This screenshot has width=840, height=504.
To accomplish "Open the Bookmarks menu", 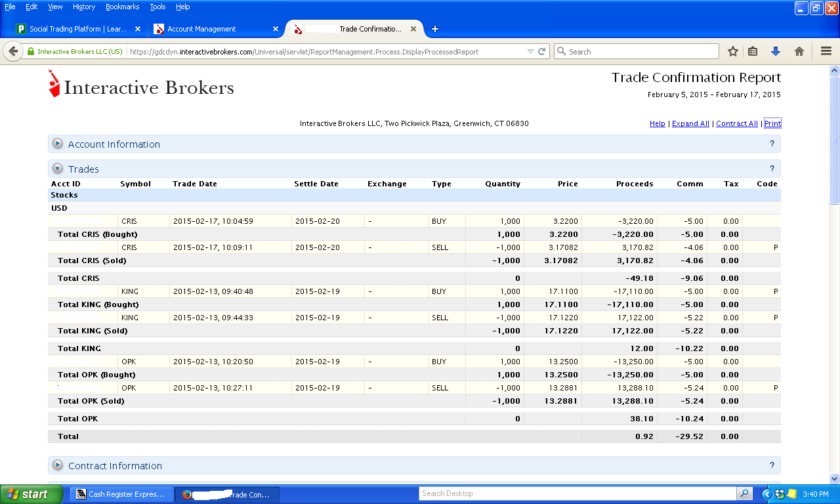I will click(x=122, y=7).
